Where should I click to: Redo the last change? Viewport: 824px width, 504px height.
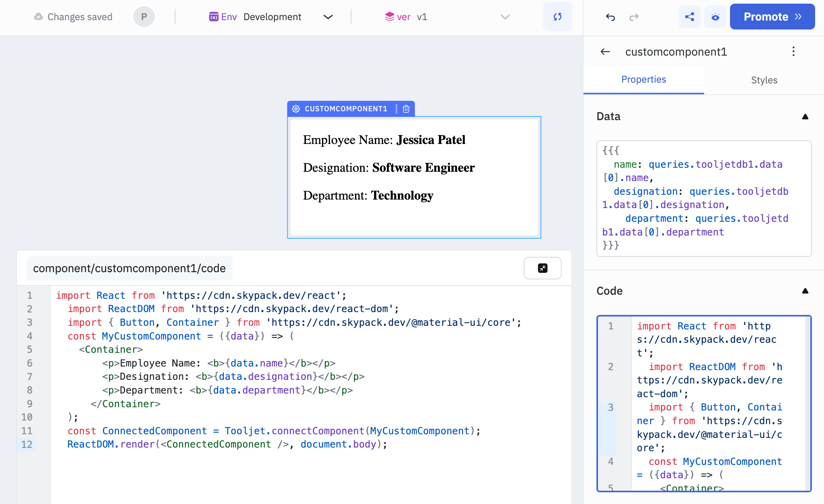[634, 17]
